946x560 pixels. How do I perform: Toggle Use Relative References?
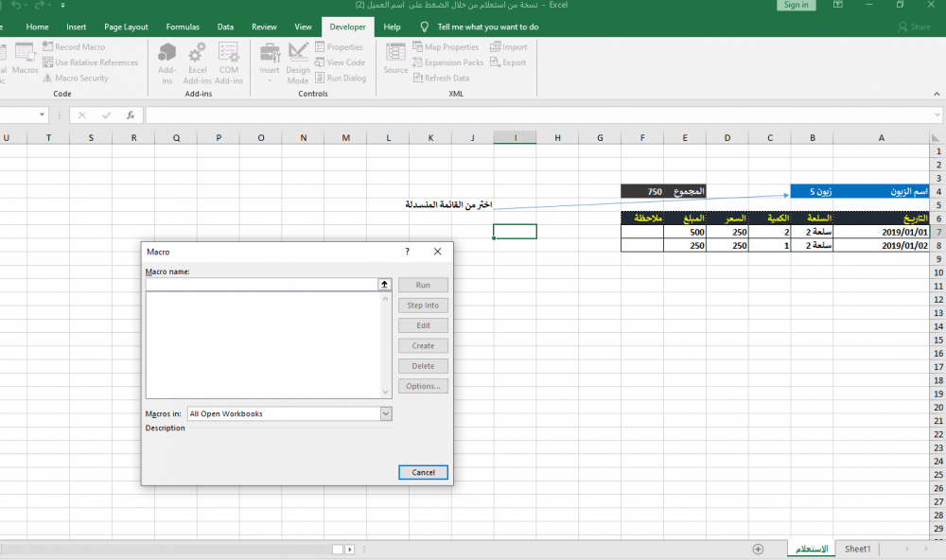pos(90,62)
